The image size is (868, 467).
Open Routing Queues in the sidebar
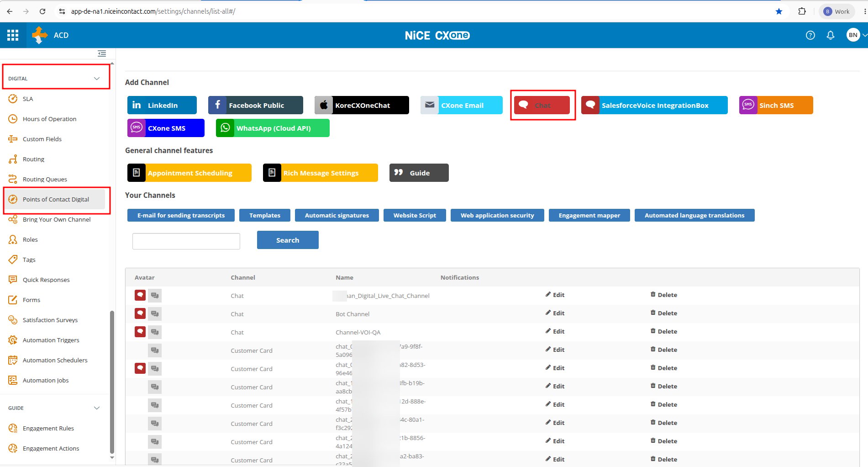45,179
